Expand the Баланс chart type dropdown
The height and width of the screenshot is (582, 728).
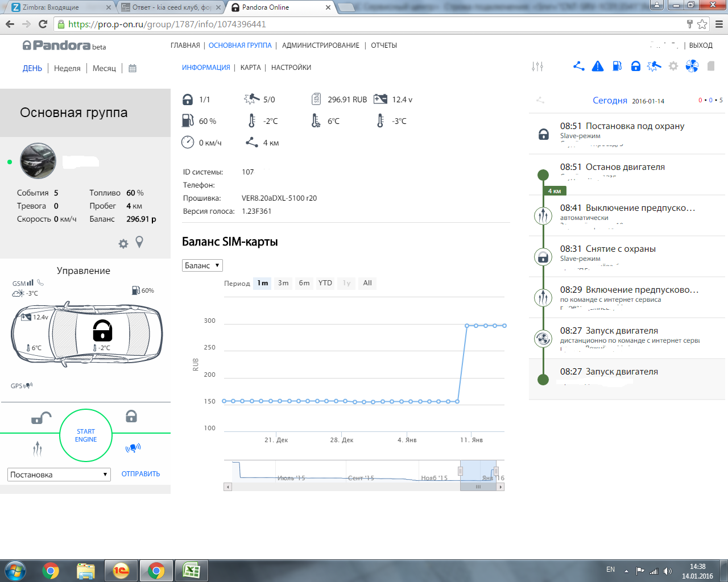[x=202, y=265]
